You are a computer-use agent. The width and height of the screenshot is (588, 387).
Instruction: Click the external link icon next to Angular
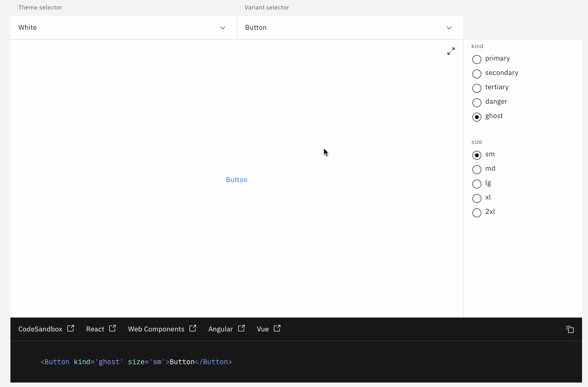[241, 328]
